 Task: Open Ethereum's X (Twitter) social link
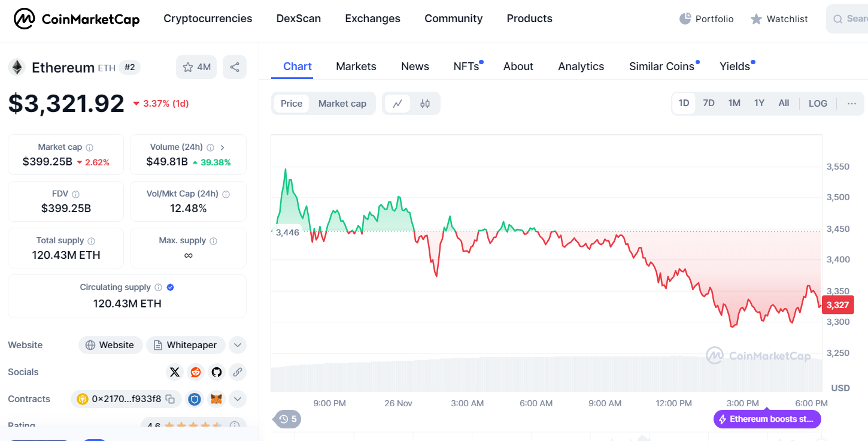coord(174,372)
